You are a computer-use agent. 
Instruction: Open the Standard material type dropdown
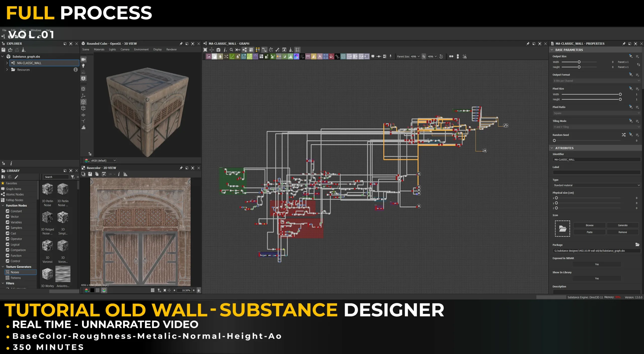click(596, 185)
